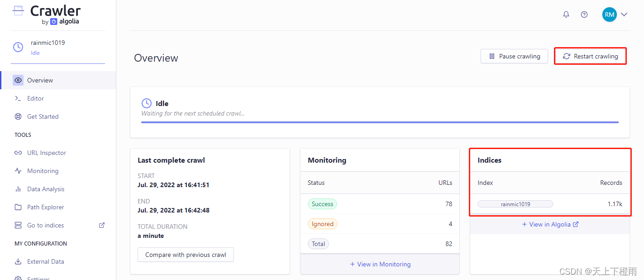Click the Indices card heading
This screenshot has width=644, height=280.
(x=489, y=160)
